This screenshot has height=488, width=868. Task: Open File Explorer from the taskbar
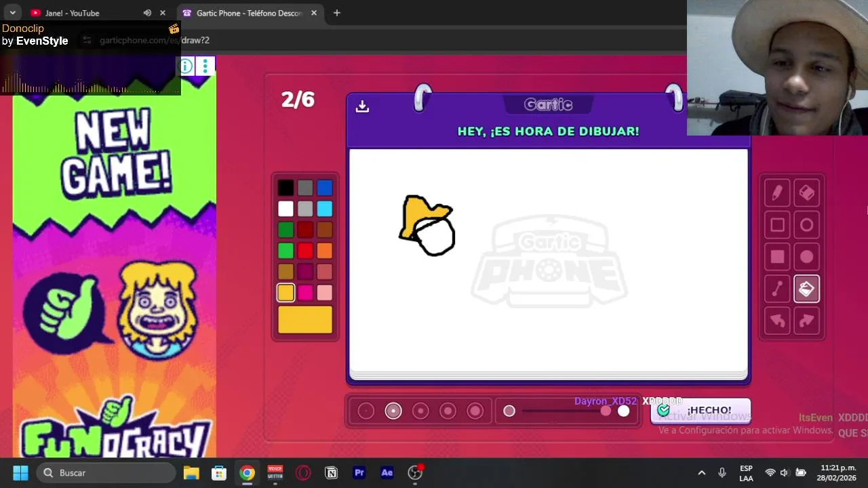[191, 472]
